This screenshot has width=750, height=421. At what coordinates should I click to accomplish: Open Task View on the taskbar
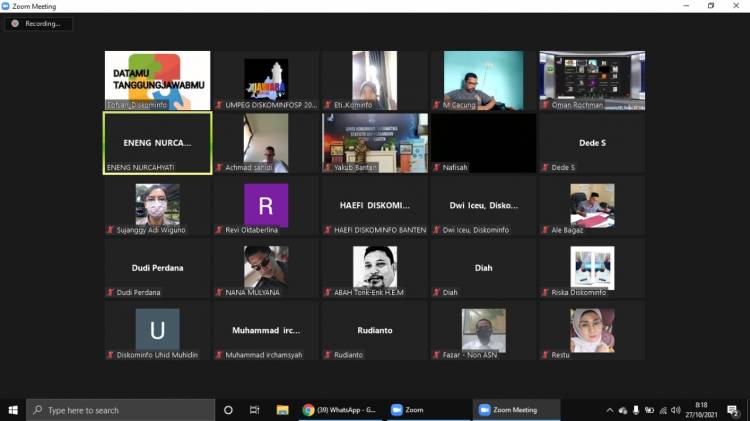tap(254, 410)
